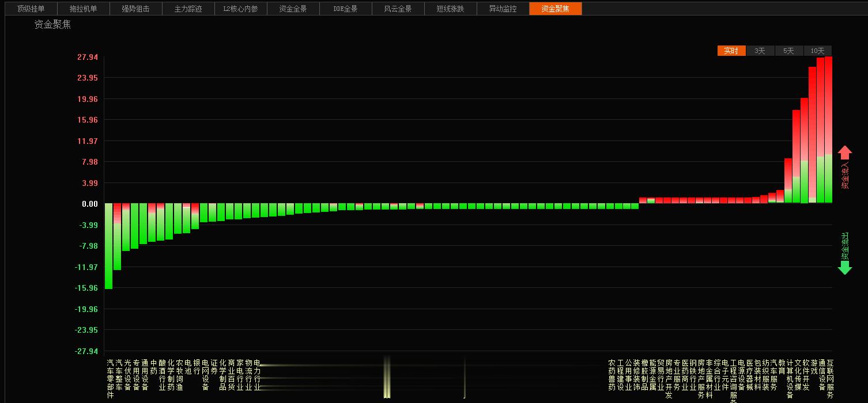868x403 pixels.
Task: Switch the chart to 10天
Action: [818, 51]
